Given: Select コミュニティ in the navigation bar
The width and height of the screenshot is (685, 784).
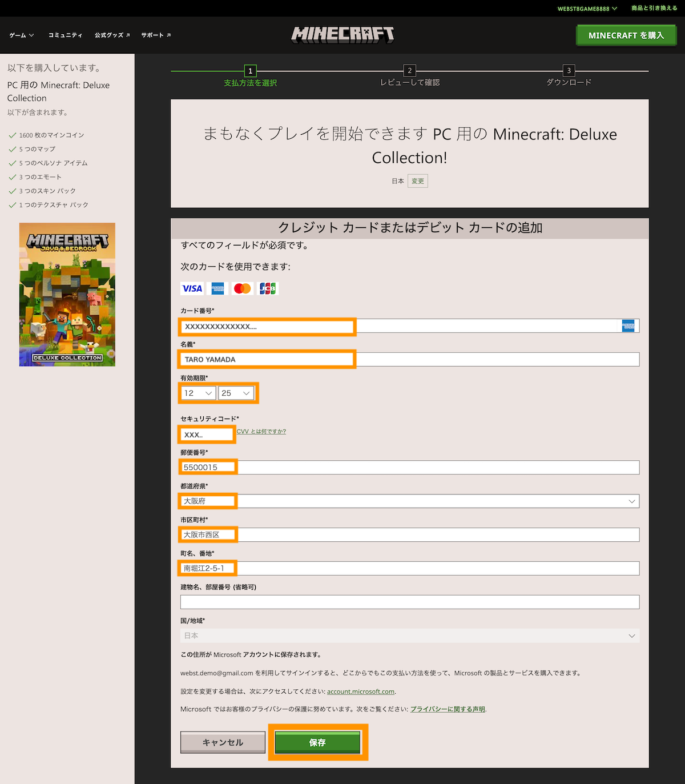Looking at the screenshot, I should pyautogui.click(x=65, y=35).
